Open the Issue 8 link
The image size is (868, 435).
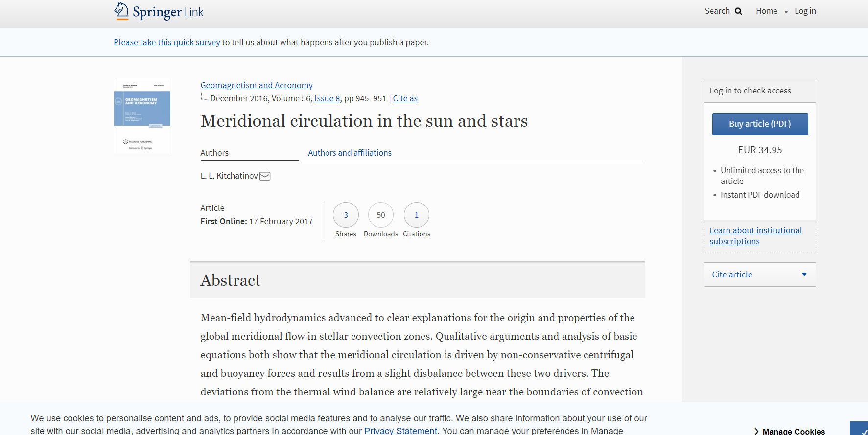pyautogui.click(x=327, y=98)
